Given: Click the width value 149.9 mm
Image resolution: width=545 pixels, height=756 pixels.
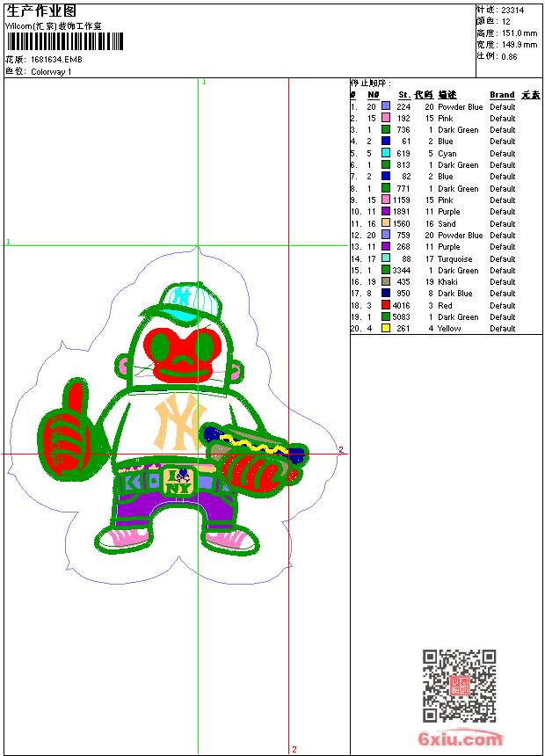Looking at the screenshot, I should click(x=520, y=45).
